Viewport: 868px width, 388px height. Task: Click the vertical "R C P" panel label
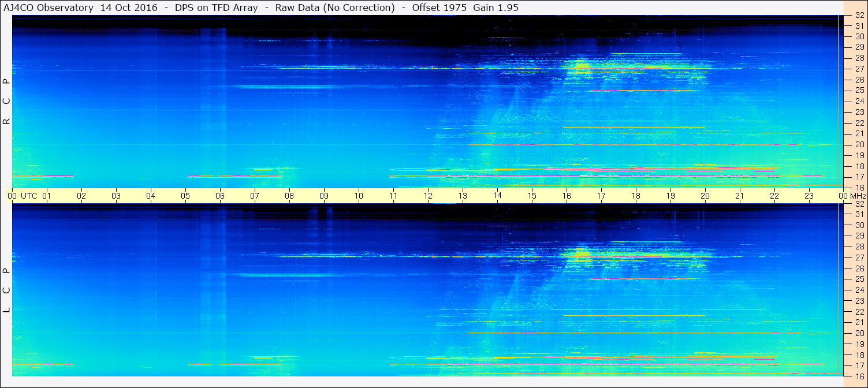pyautogui.click(x=7, y=102)
